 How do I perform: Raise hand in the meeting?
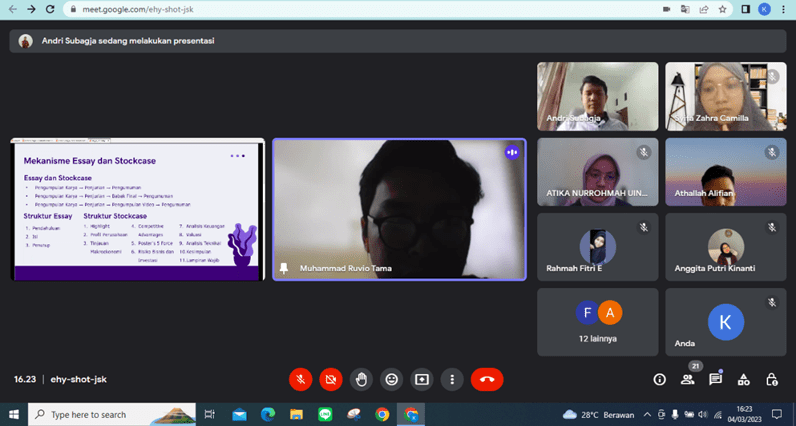tap(361, 380)
